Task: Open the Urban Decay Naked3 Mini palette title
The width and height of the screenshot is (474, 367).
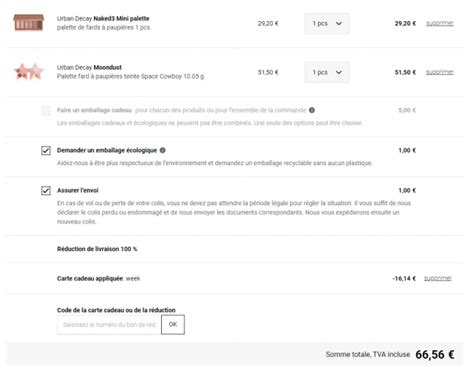Action: 103,18
